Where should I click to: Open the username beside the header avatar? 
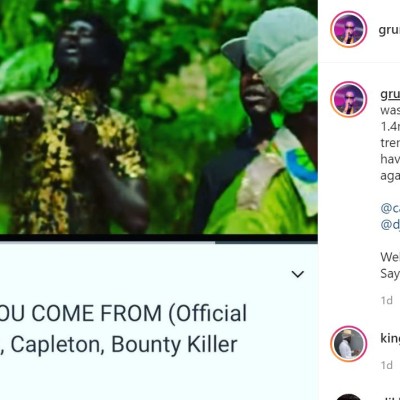(389, 30)
